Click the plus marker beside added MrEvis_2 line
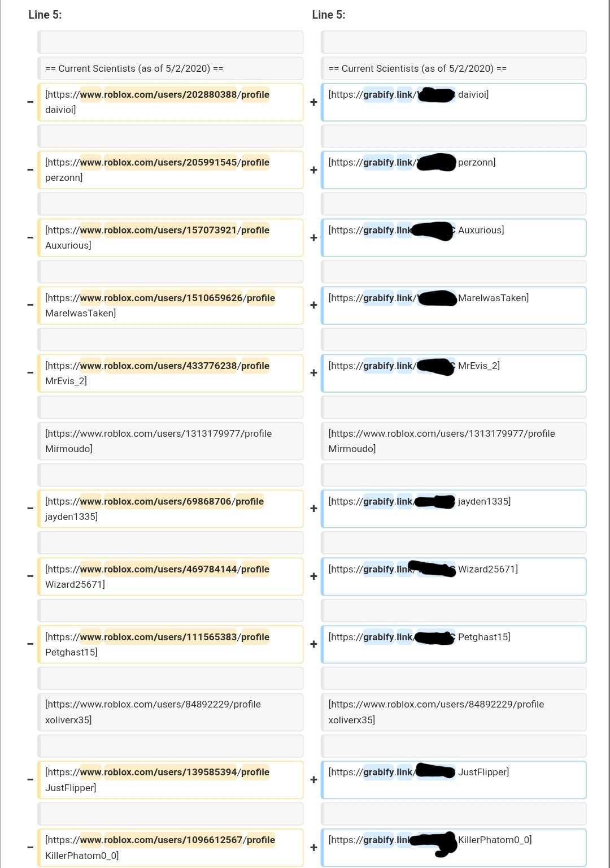Viewport: 610px width, 868px height. tap(313, 373)
